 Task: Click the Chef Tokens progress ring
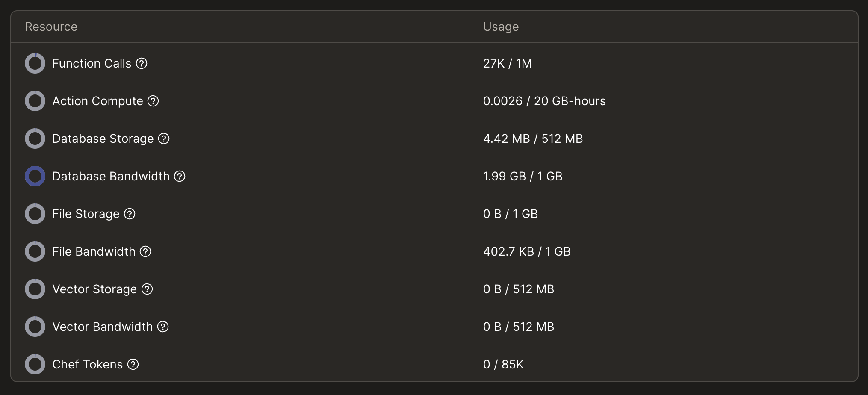tap(35, 364)
